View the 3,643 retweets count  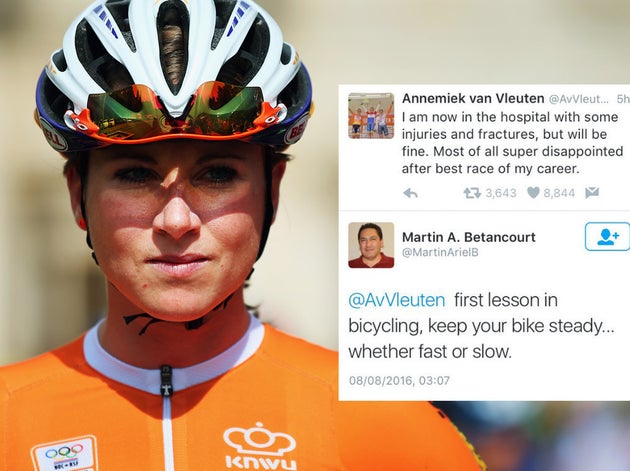click(x=501, y=193)
